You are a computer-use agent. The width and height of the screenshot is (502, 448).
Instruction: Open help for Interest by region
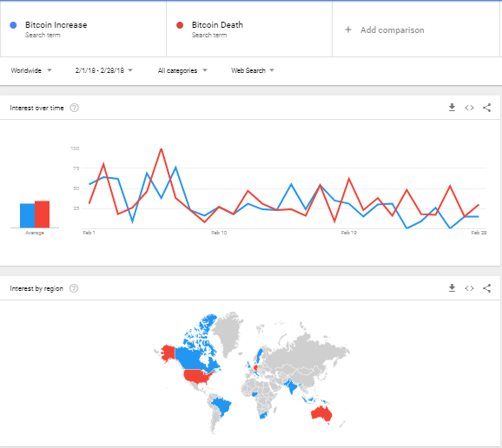coord(74,288)
